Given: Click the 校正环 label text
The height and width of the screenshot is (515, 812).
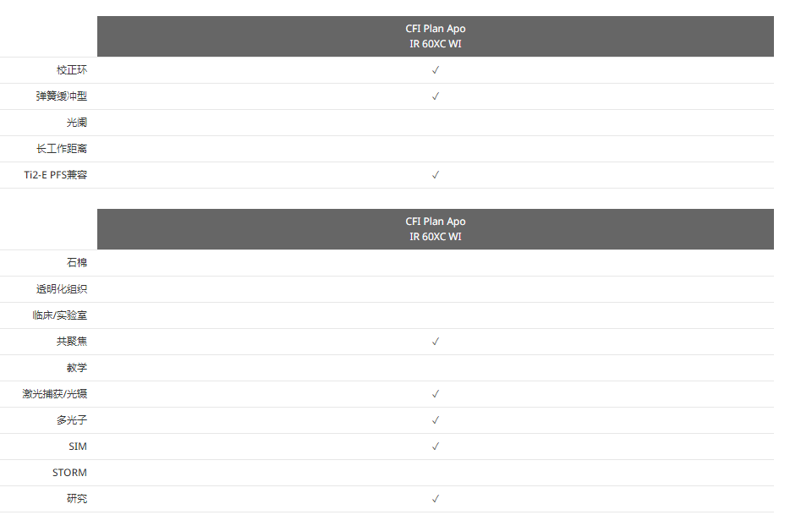Looking at the screenshot, I should (x=72, y=70).
